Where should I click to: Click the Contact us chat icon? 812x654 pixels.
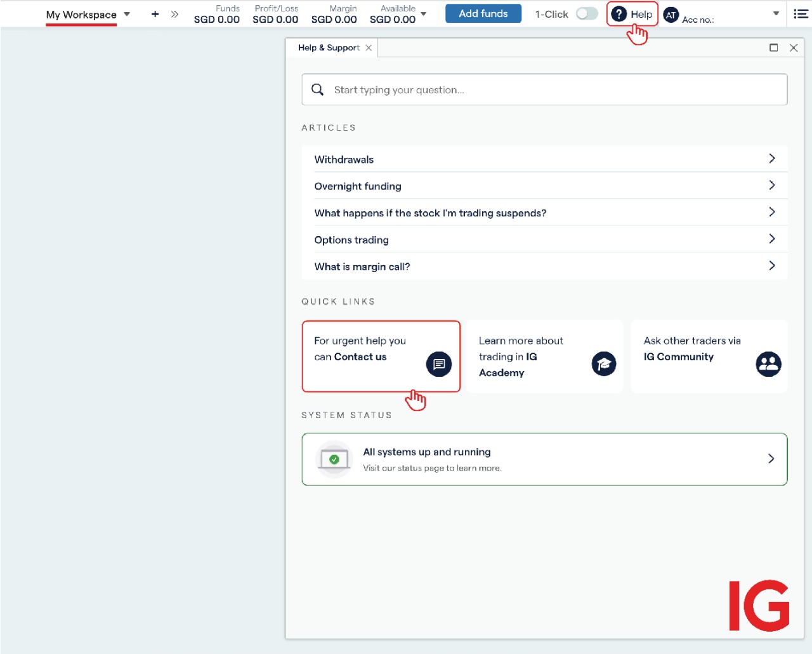tap(438, 364)
